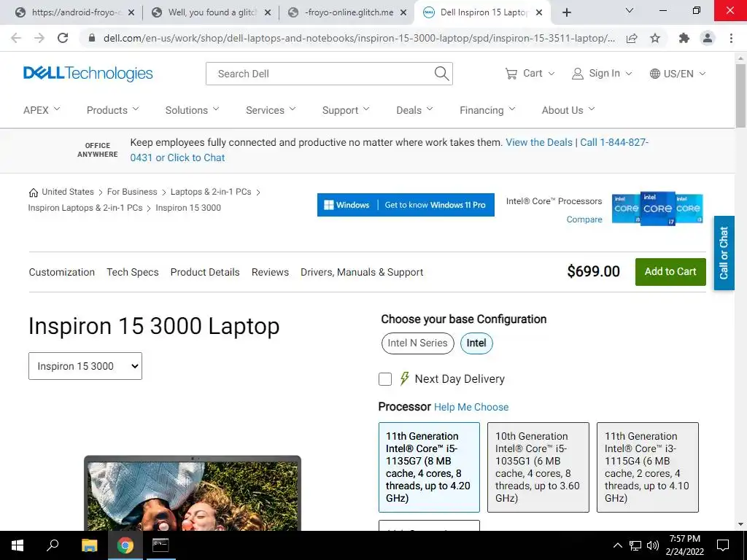
Task: Show hidden system tray icons
Action: click(x=617, y=545)
